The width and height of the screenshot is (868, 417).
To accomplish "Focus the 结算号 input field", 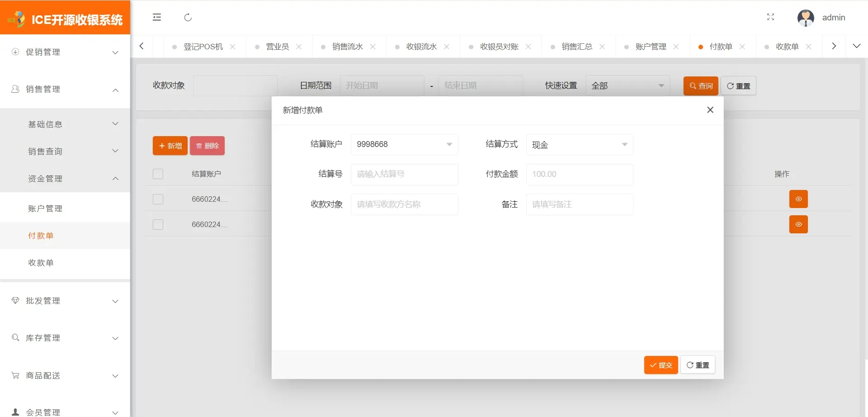I will click(x=405, y=174).
